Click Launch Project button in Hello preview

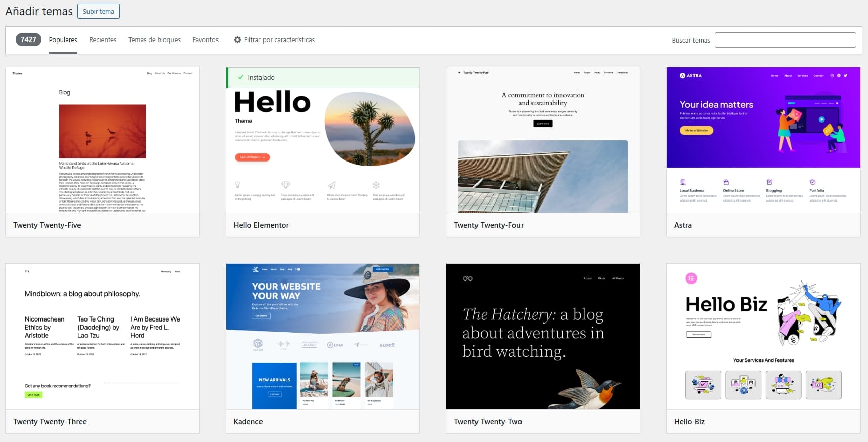[252, 157]
